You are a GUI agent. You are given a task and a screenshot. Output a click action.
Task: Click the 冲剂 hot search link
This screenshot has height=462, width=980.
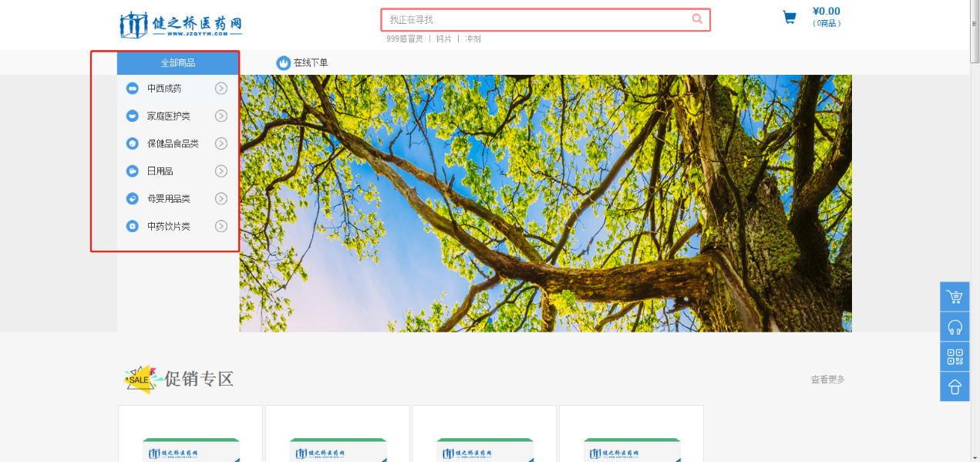coord(473,39)
